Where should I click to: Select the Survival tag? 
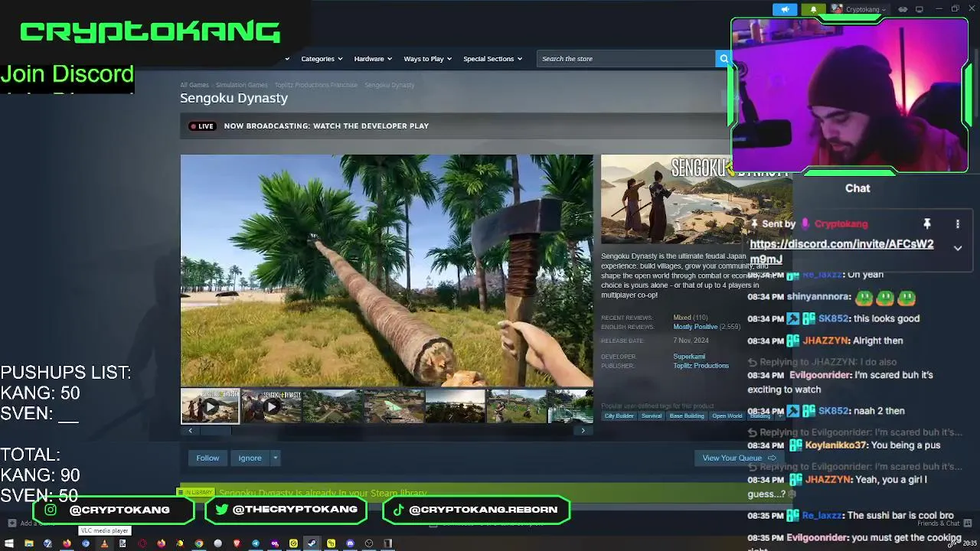652,416
